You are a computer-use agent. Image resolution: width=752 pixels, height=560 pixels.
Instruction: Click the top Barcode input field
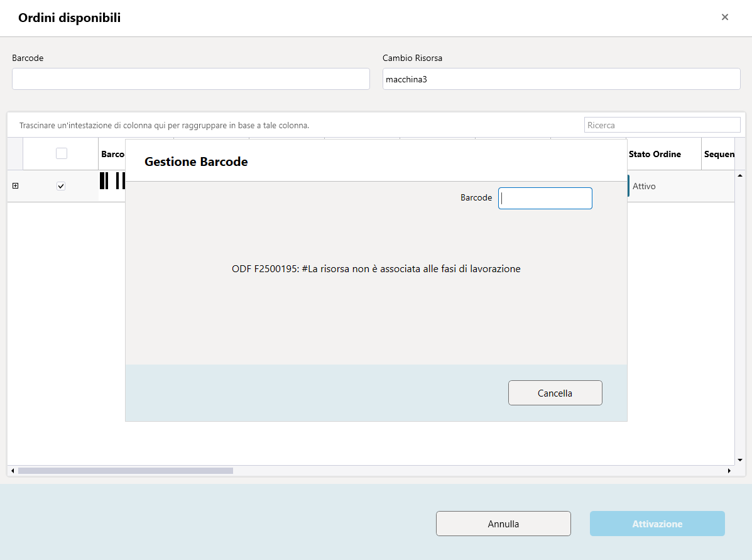point(191,79)
